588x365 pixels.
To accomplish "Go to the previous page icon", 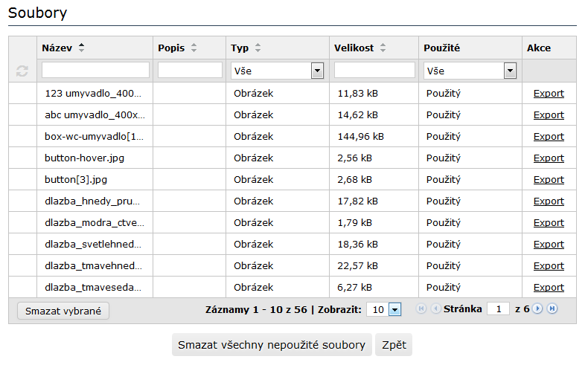I will click(435, 309).
